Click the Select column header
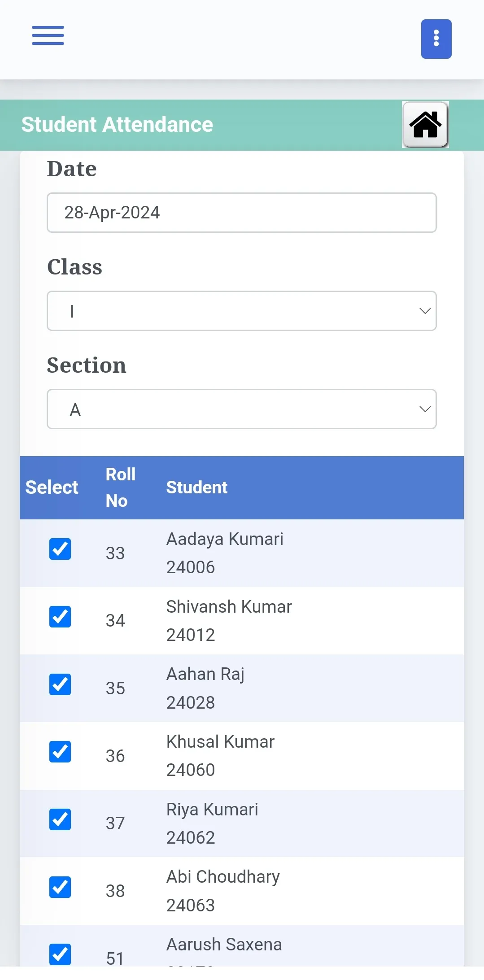The image size is (484, 980). point(52,488)
